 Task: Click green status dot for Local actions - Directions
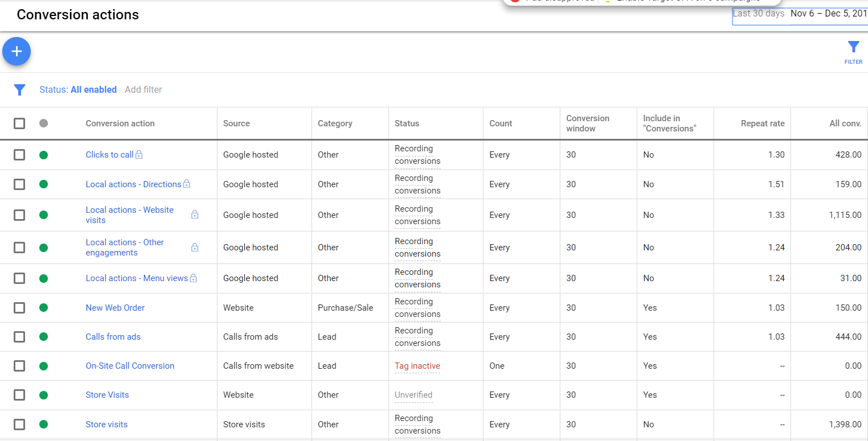tap(44, 184)
